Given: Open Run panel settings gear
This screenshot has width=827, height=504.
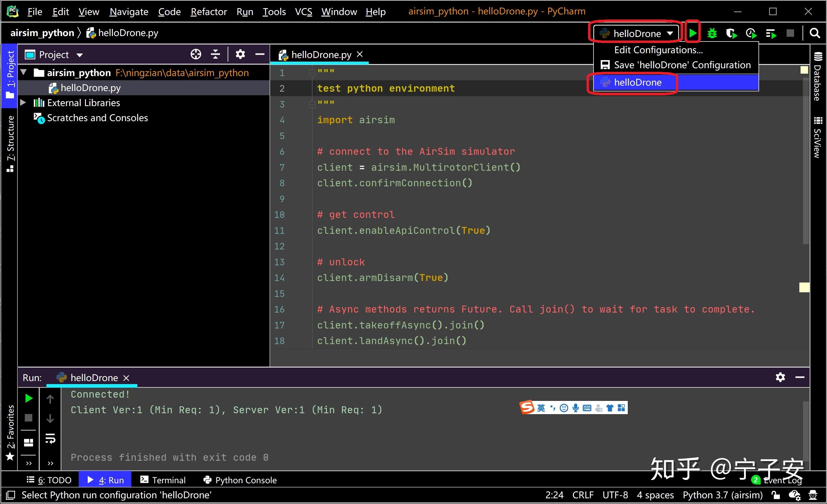Looking at the screenshot, I should (780, 377).
